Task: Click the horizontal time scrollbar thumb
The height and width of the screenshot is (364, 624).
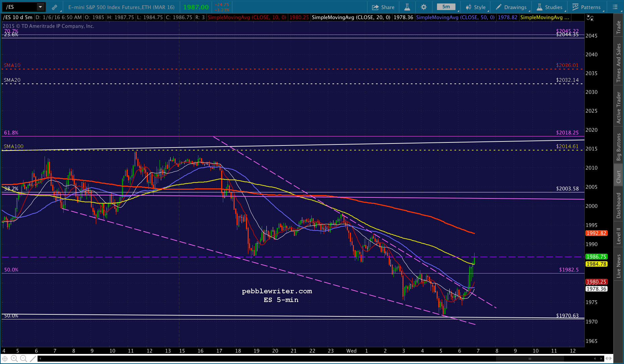Action: (530, 359)
